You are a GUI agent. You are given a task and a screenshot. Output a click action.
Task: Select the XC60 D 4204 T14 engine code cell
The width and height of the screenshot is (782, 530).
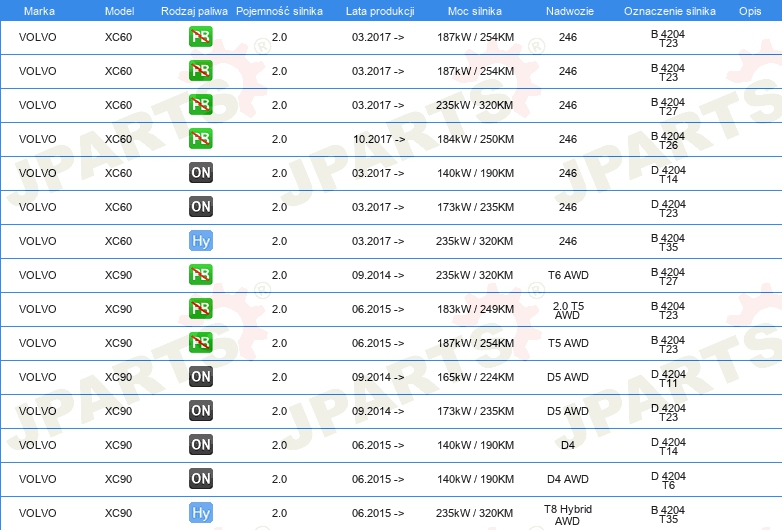[x=668, y=175]
